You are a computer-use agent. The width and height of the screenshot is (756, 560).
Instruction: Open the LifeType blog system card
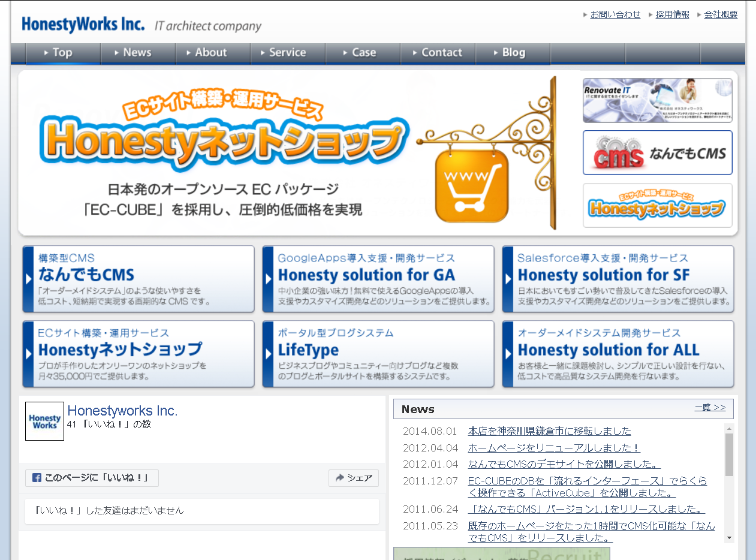point(378,354)
